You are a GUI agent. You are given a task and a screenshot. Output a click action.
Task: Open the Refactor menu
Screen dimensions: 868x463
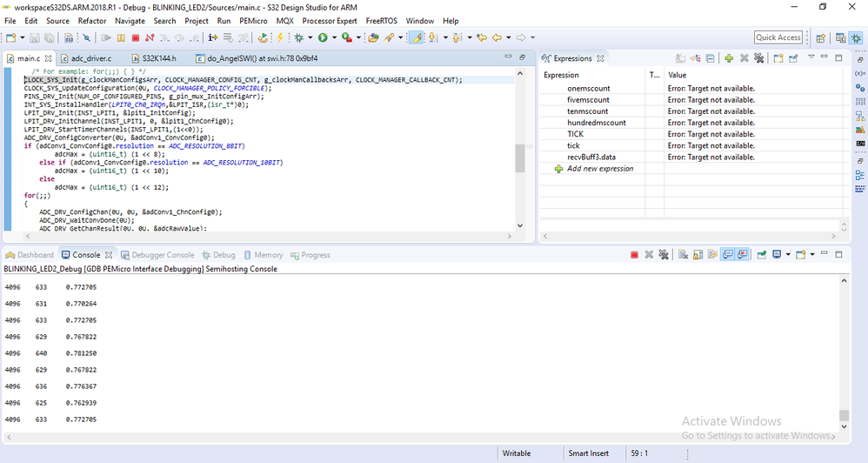click(92, 21)
